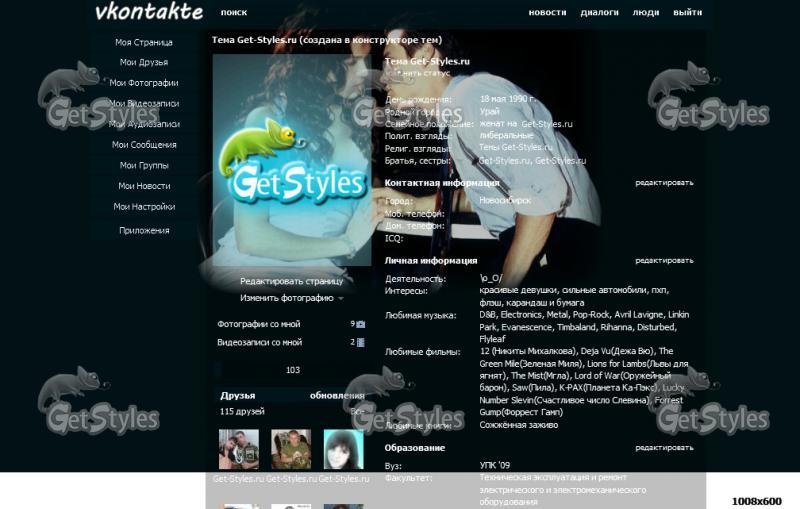Click редактировать for Образование
Screen dimensions: 800x509
tap(664, 448)
